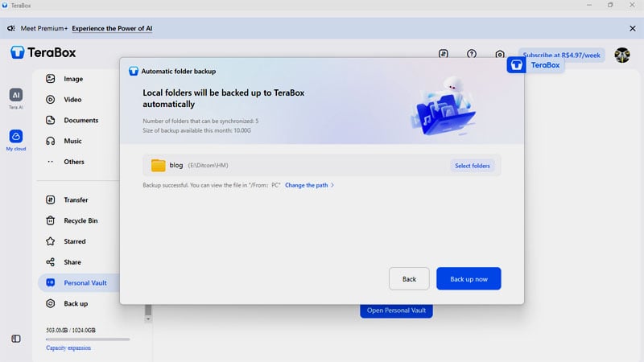Click the Music headphones icon
This screenshot has height=362, width=644.
(50, 141)
